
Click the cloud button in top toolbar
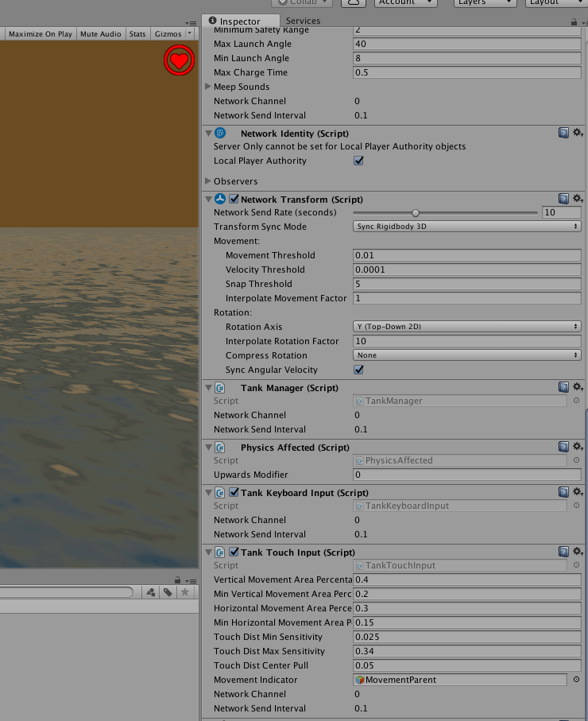(353, 2)
